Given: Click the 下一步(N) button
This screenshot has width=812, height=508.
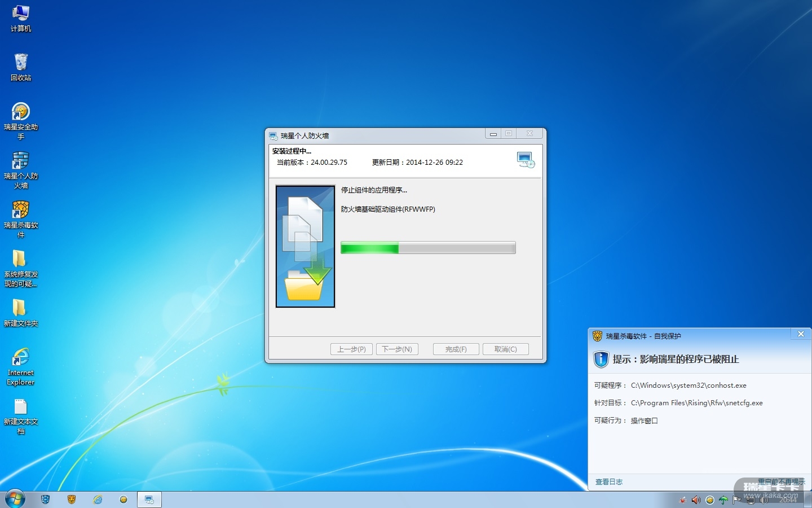Looking at the screenshot, I should coord(397,349).
